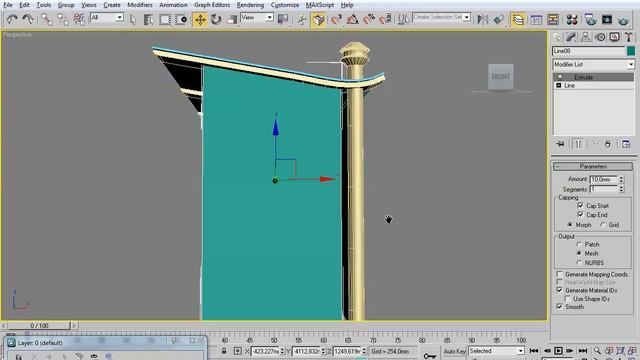Open Render Setup teapot icon
Viewport: 640px width, 360px height.
[x=590, y=19]
